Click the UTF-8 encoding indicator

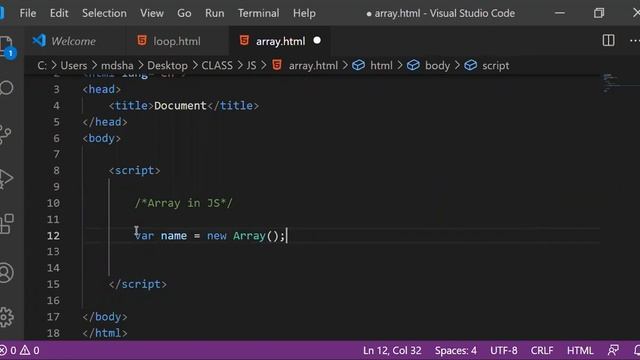click(504, 350)
